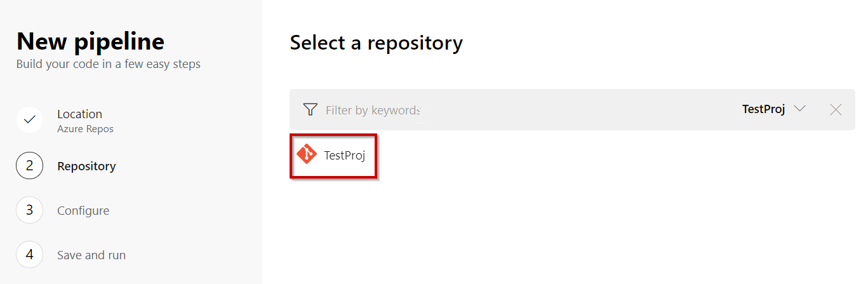This screenshot has width=868, height=284.
Task: Go to the Location step label
Action: 79,114
